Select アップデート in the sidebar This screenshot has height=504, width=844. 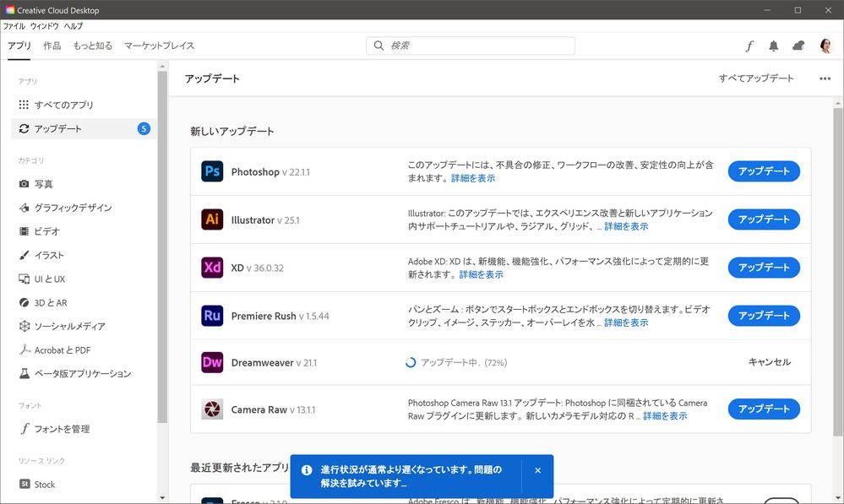(x=84, y=128)
